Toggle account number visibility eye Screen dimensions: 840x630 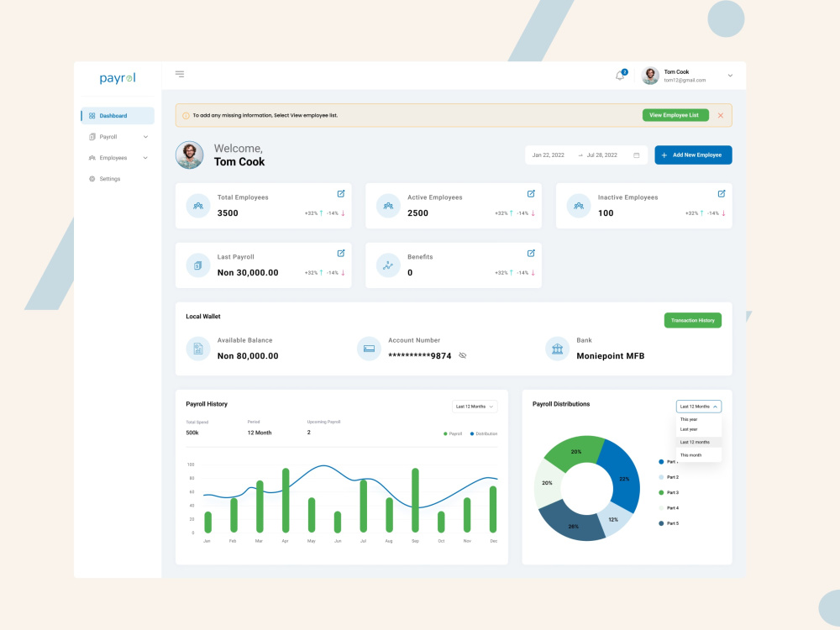click(463, 355)
